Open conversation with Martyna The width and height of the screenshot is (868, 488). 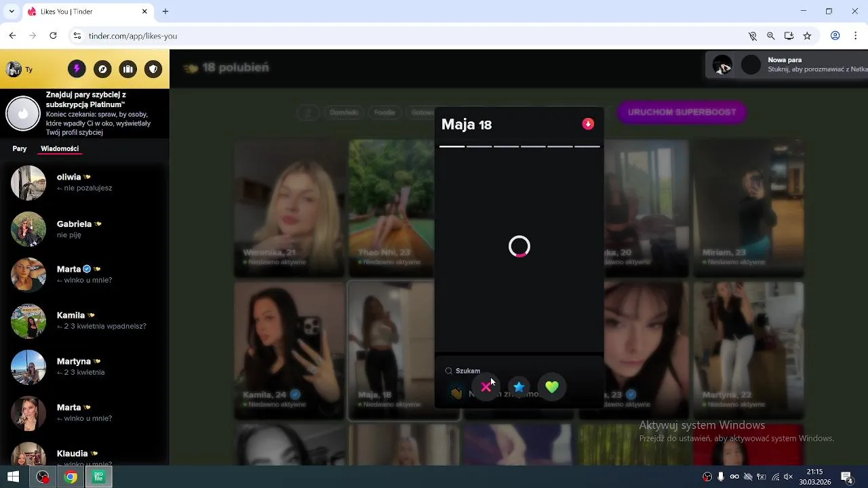pos(85,367)
